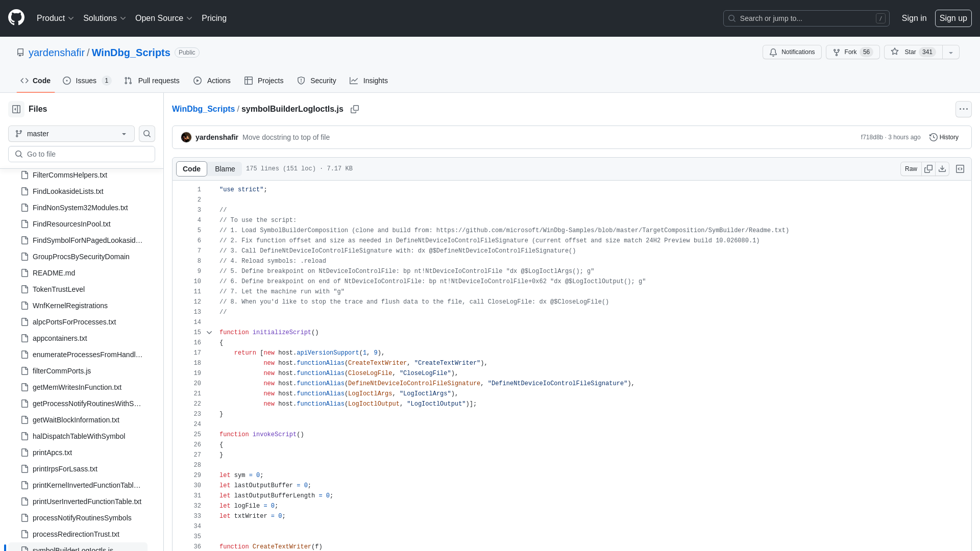Click the Notifications bell icon
Image resolution: width=980 pixels, height=551 pixels.
click(773, 52)
